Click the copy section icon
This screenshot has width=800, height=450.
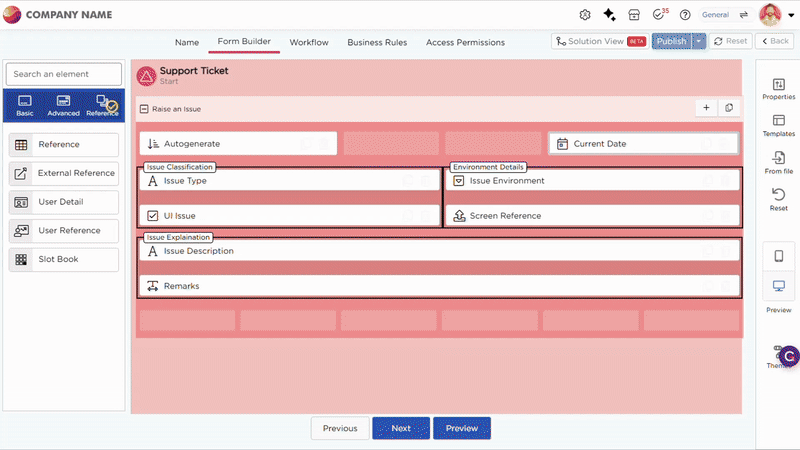tap(729, 108)
